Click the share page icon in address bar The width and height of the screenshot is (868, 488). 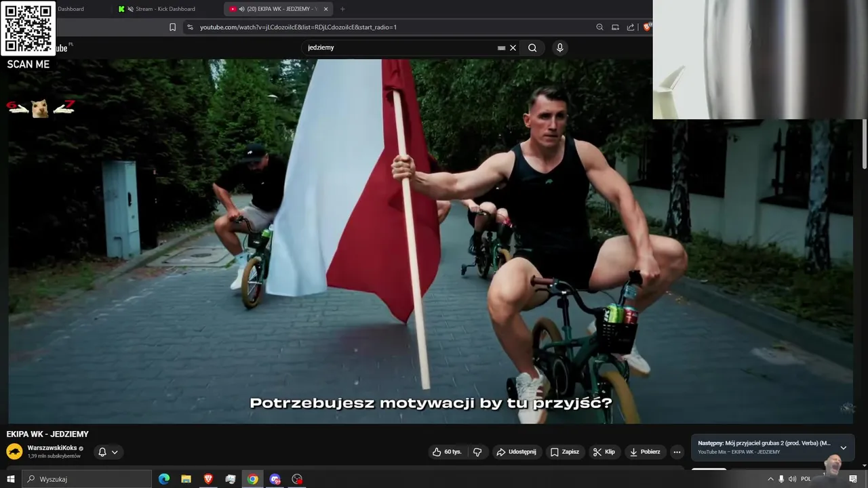point(631,27)
